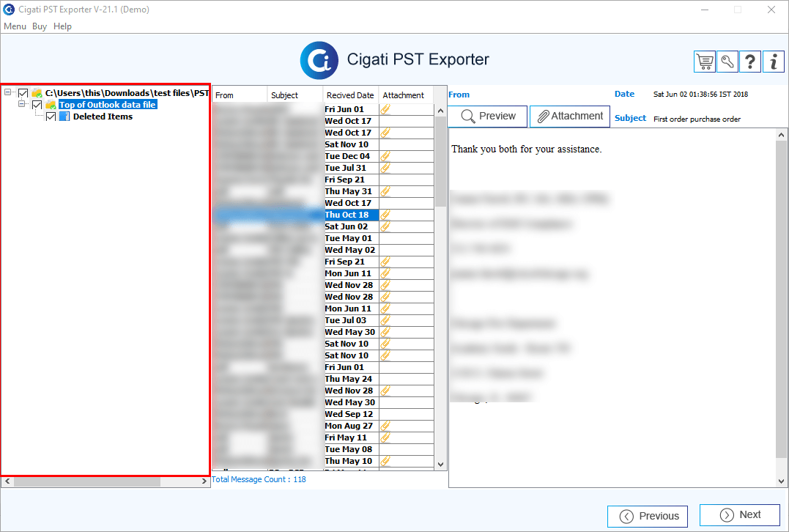Select the message dated Wed May 02

pos(323,250)
